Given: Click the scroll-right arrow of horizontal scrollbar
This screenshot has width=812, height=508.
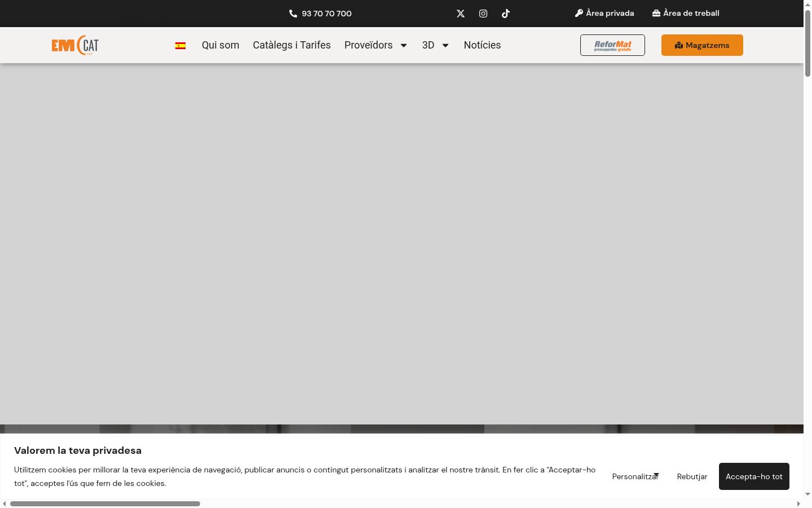Looking at the screenshot, I should (798, 503).
